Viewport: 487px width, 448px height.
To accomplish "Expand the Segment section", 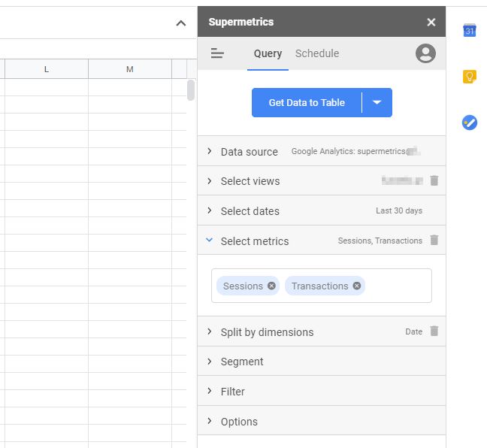I will click(322, 362).
